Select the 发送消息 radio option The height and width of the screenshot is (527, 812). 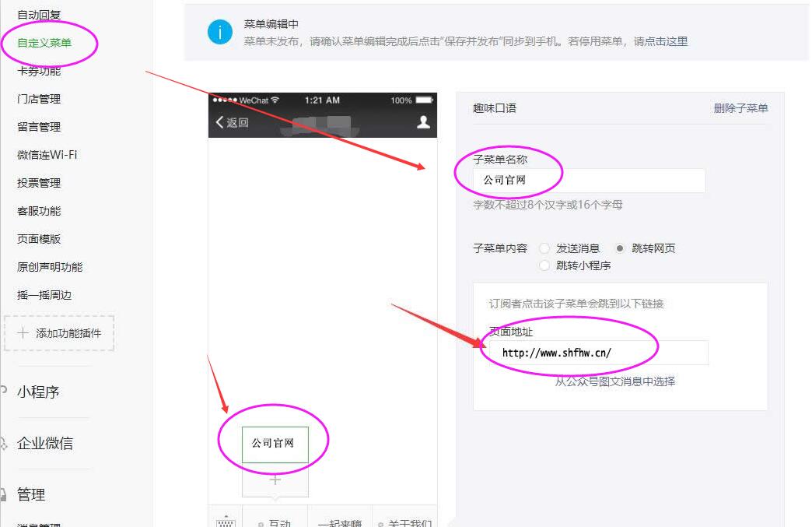tap(544, 248)
